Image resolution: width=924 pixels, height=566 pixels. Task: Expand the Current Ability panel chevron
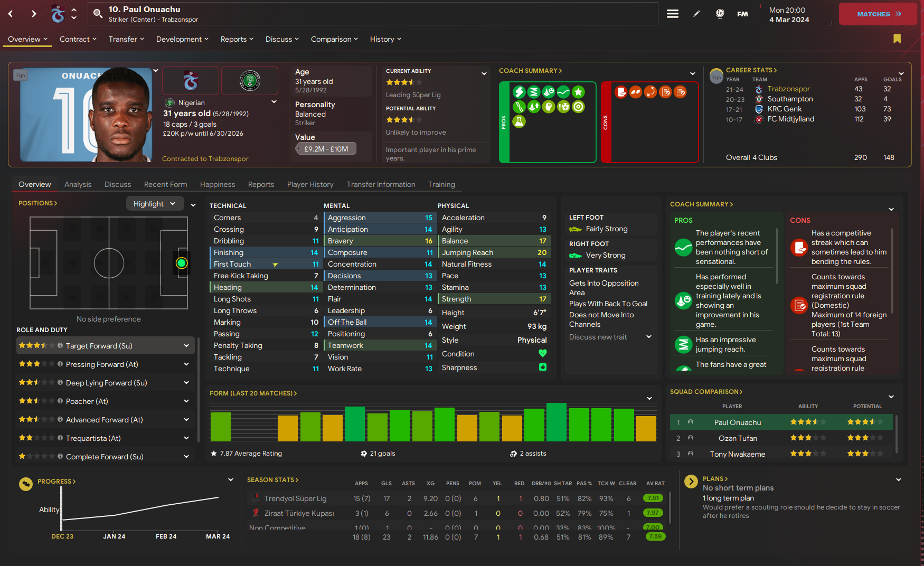484,73
